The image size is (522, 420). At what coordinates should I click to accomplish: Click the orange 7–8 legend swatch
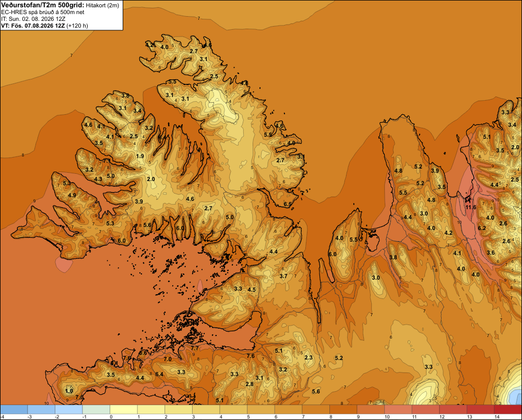[316, 410]
